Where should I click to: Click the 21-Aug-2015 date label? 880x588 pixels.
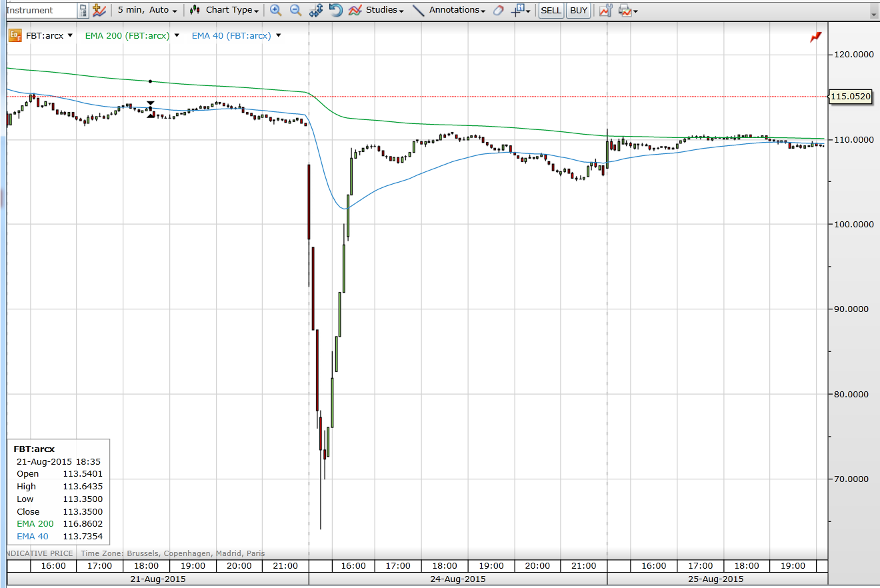[x=158, y=579]
